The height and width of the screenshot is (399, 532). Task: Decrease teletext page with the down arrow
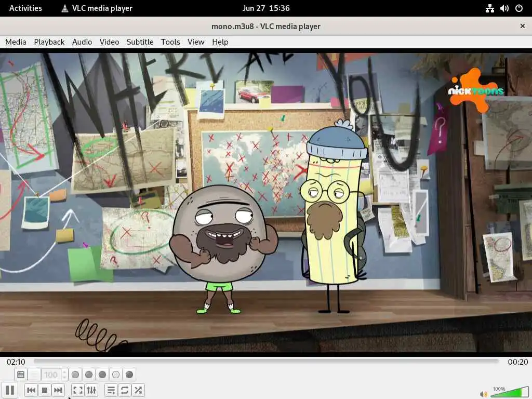coord(64,377)
